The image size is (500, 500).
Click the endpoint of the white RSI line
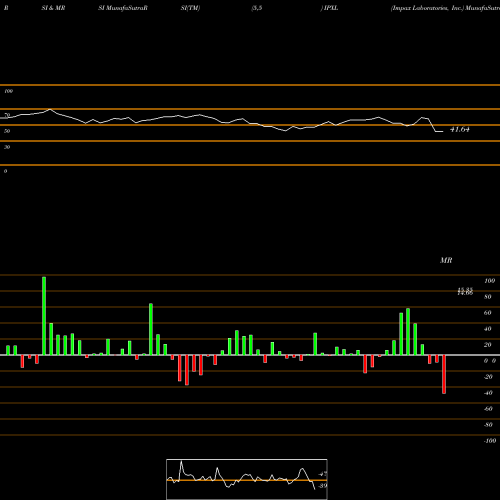point(443,132)
